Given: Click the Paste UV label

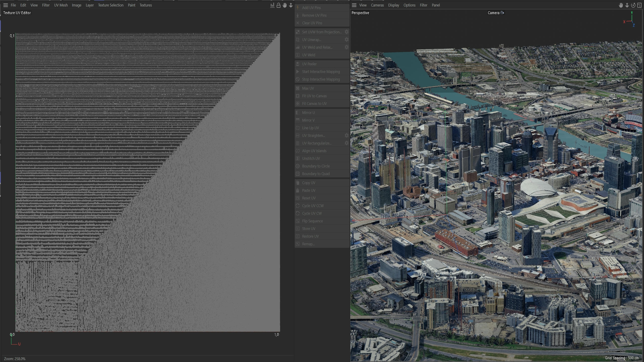Looking at the screenshot, I should (x=309, y=191).
